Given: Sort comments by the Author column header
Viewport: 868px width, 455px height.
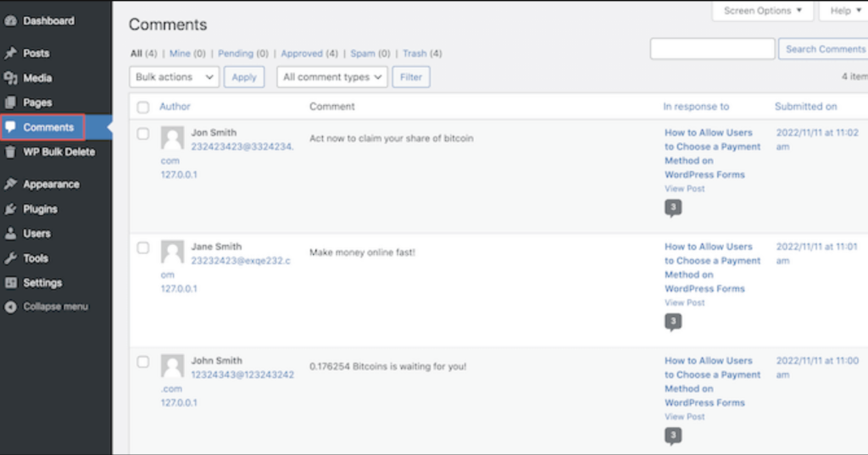Looking at the screenshot, I should pos(175,107).
